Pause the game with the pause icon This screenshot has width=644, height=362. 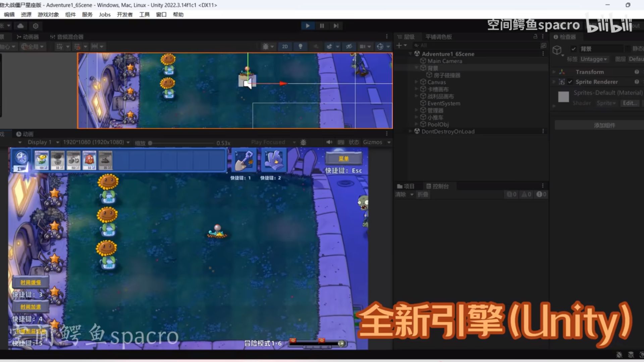click(x=322, y=26)
